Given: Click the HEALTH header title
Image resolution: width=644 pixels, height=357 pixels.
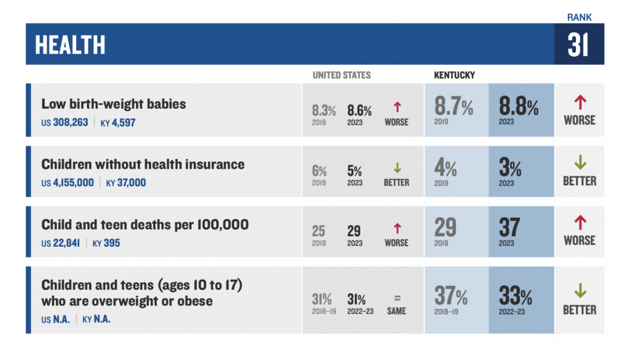Looking at the screenshot, I should (x=70, y=45).
